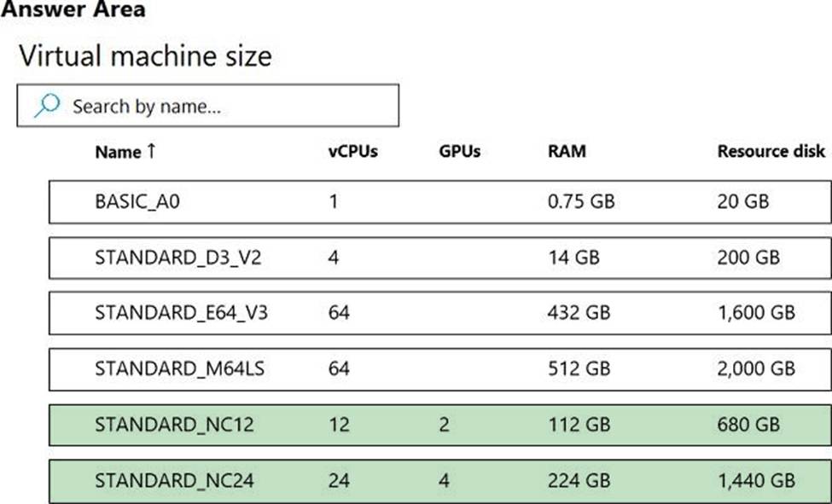Select the STANDARD_D3_V2 size row

click(x=439, y=258)
